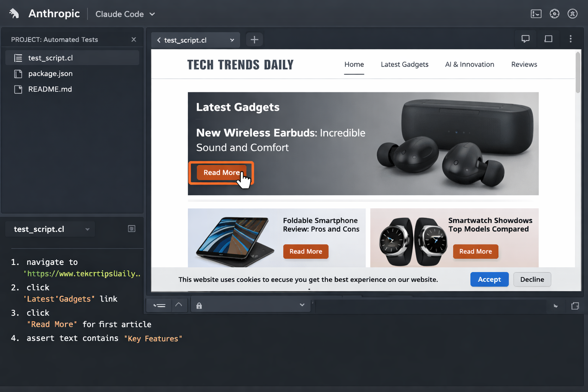Select the URL string in step 1
This screenshot has height=392, width=588.
82,274
